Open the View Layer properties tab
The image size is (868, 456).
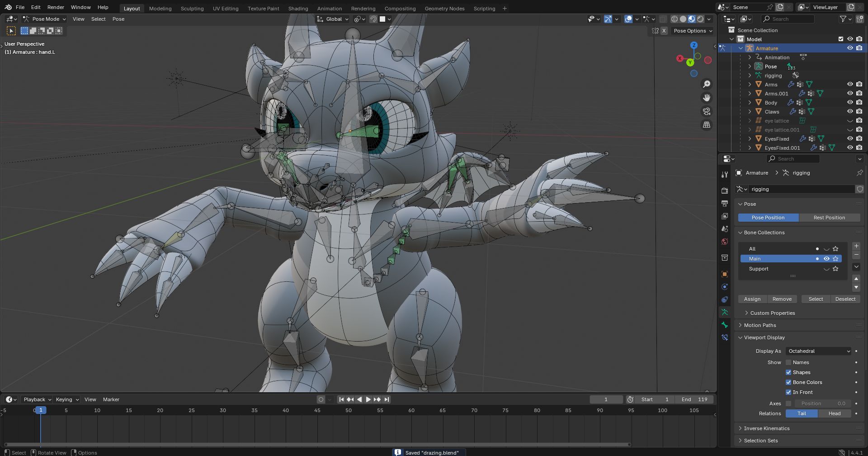[x=725, y=216]
